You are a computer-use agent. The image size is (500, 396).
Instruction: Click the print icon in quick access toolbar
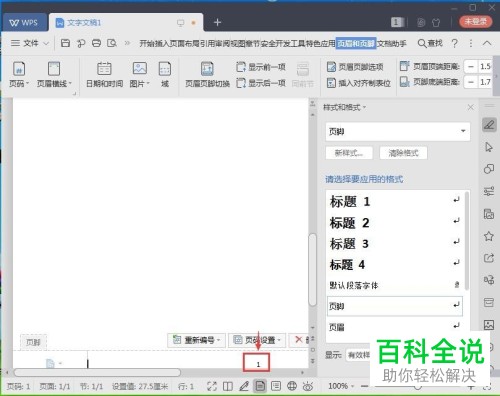coord(96,43)
